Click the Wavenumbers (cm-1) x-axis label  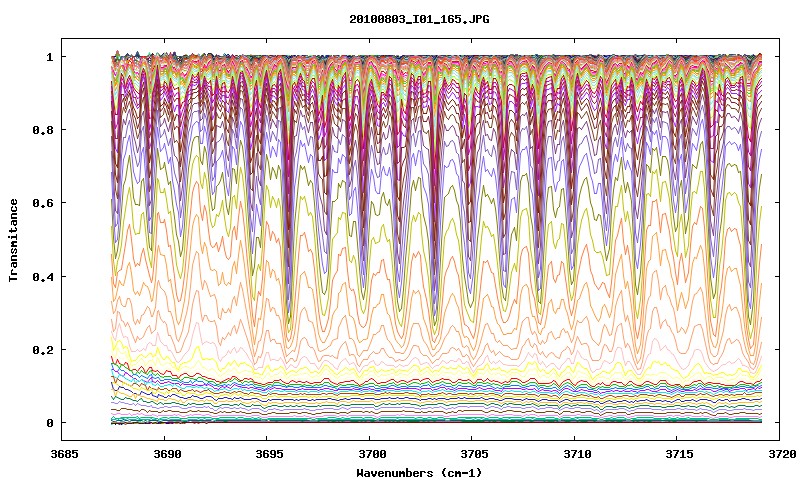(x=419, y=472)
